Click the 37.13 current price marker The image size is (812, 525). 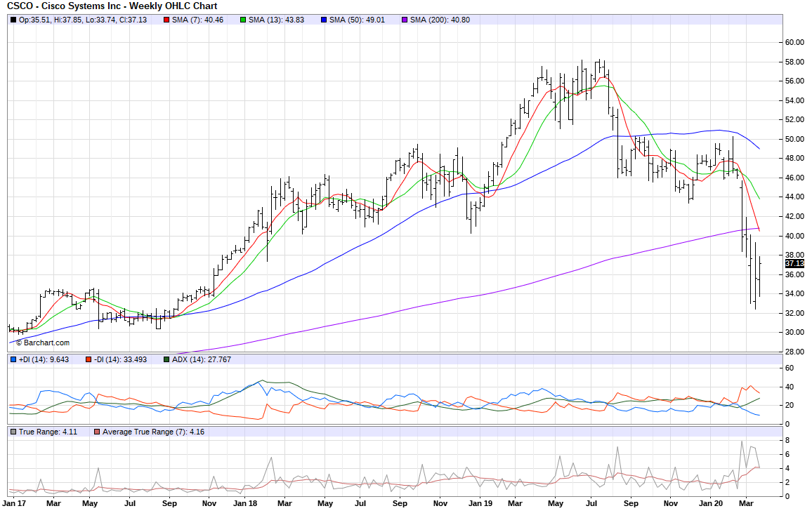[794, 263]
